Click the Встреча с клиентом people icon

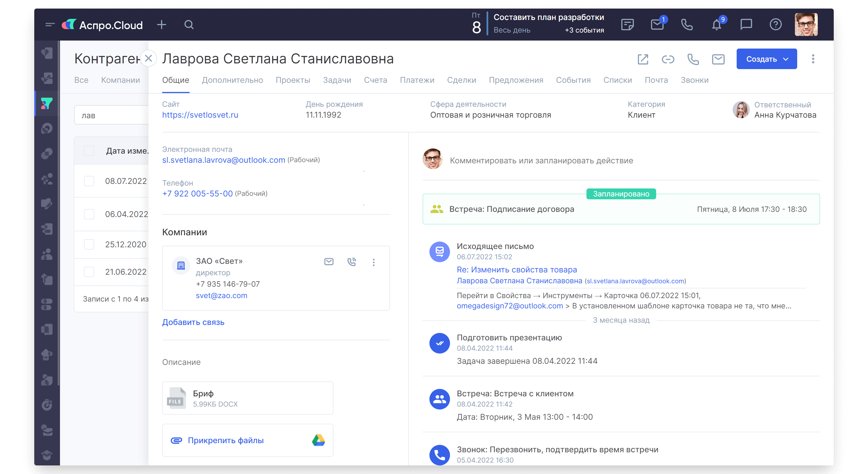439,399
